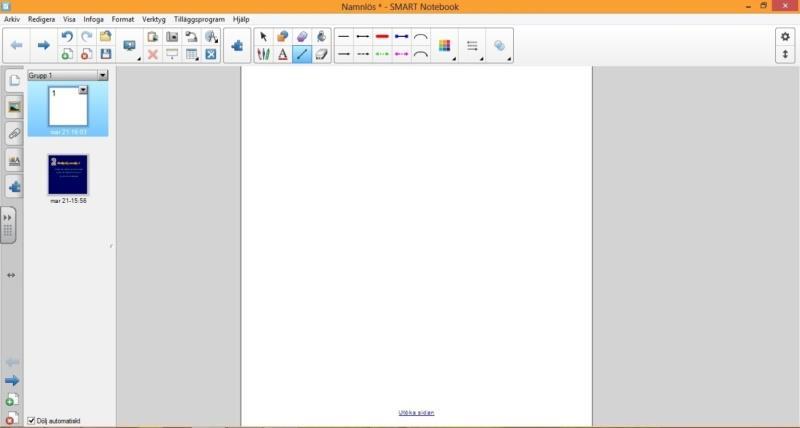Show the Screen Shade
Image resolution: width=800 pixels, height=428 pixels.
pyautogui.click(x=172, y=54)
